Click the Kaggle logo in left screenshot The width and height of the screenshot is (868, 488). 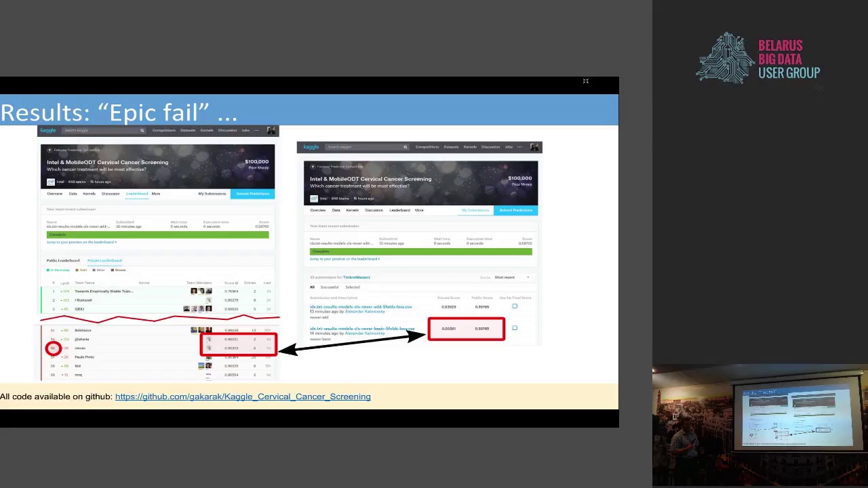point(47,130)
